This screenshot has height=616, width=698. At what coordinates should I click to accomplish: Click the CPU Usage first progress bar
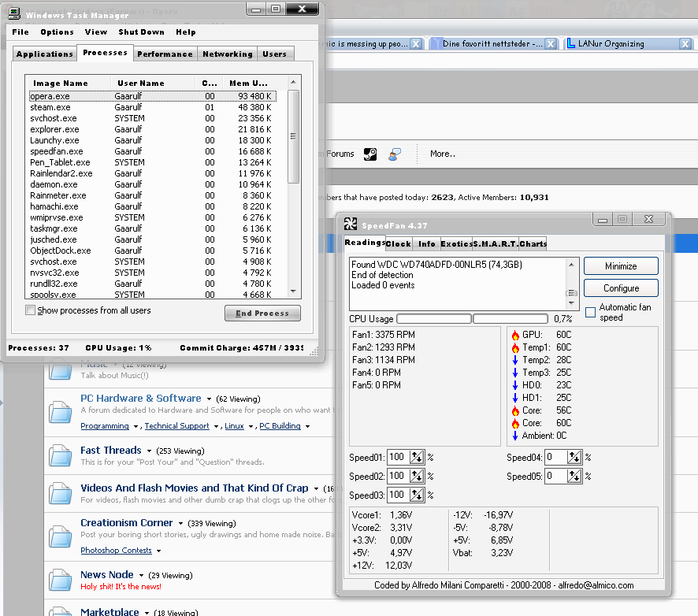pyautogui.click(x=434, y=319)
